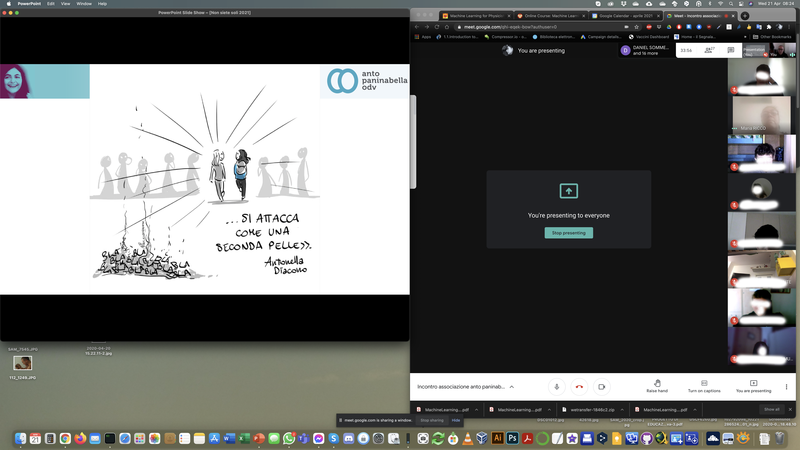This screenshot has width=800, height=450.
Task: Switch to Online Course Machine Learning tab
Action: [551, 16]
